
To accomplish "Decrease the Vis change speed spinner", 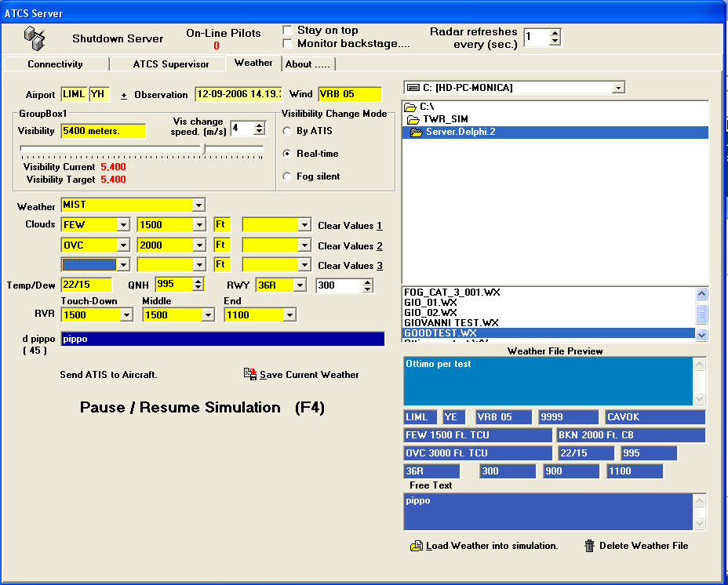I will [x=260, y=132].
